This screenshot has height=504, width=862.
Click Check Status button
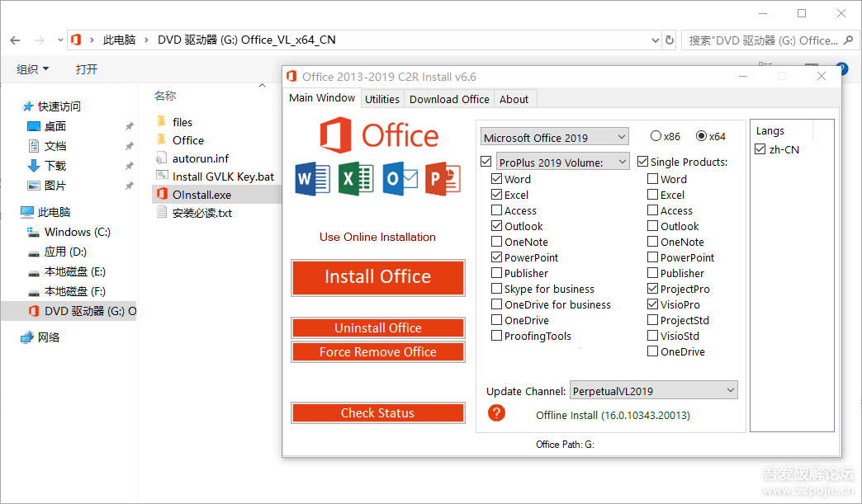tap(377, 413)
